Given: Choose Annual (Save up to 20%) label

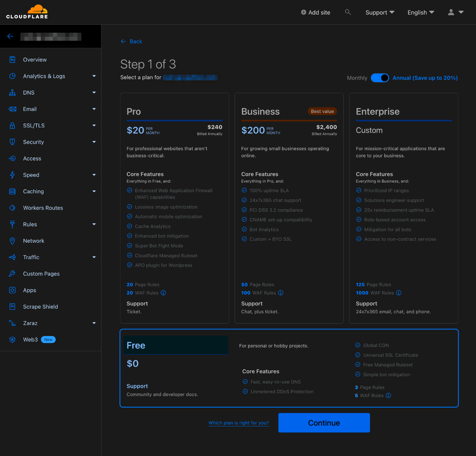Looking at the screenshot, I should click(425, 78).
